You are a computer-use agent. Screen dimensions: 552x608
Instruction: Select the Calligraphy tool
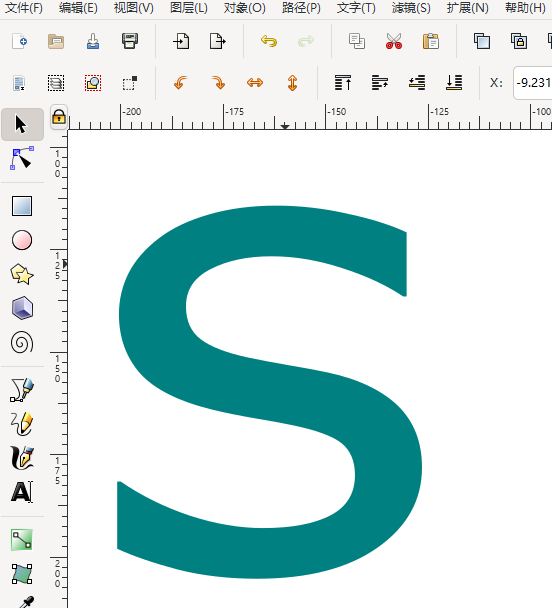pyautogui.click(x=22, y=458)
